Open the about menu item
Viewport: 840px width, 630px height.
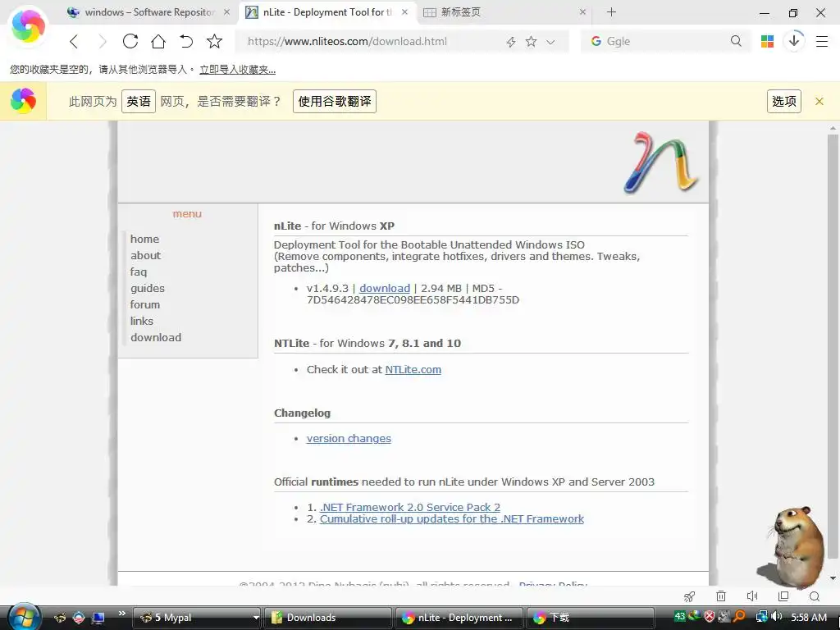point(145,256)
